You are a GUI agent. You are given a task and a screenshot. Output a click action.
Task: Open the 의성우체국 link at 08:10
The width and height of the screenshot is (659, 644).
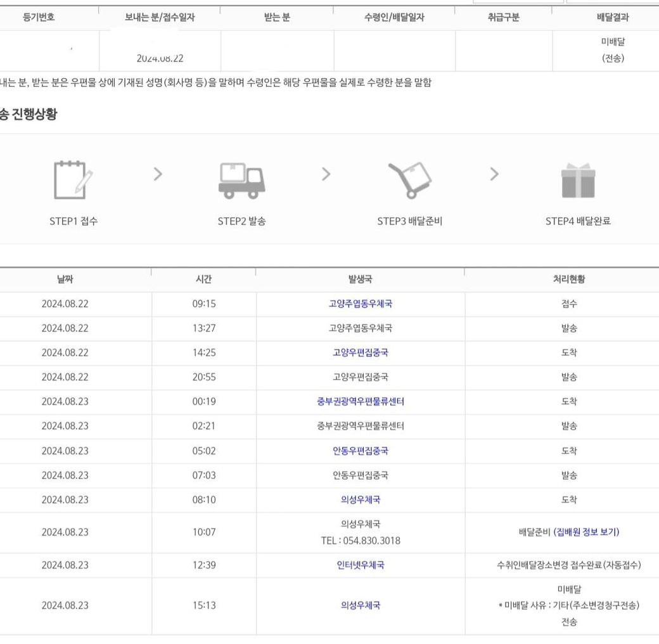pyautogui.click(x=360, y=499)
